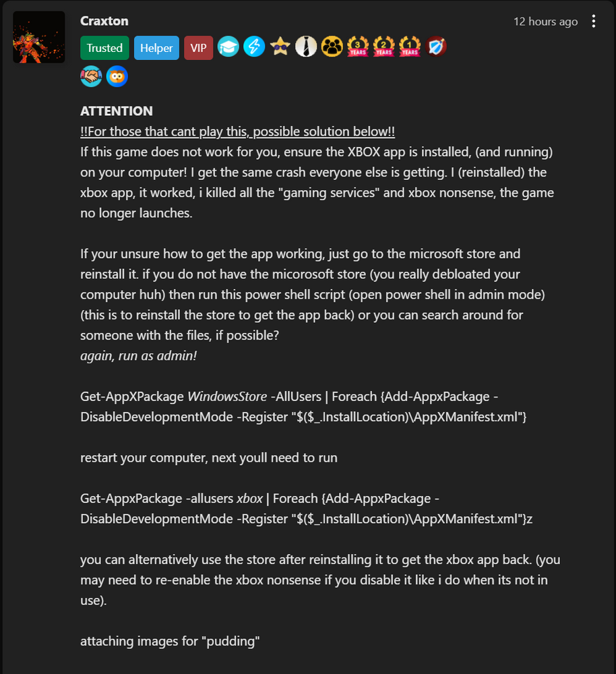Click the star with sunglasses badge

point(280,47)
